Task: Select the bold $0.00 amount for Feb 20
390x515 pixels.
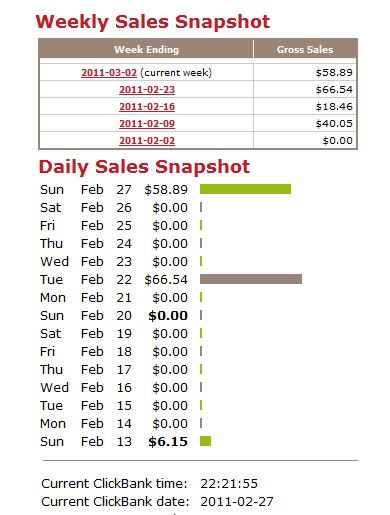Action: pos(168,315)
